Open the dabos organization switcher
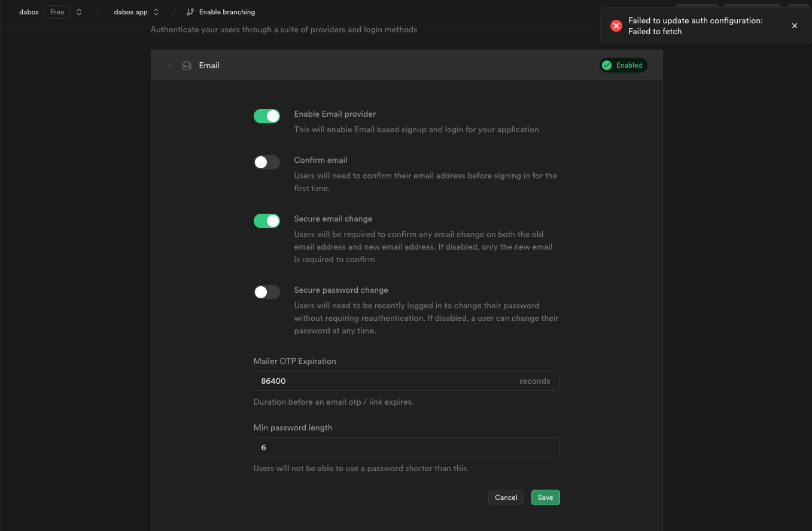The height and width of the screenshot is (531, 812). tap(79, 12)
